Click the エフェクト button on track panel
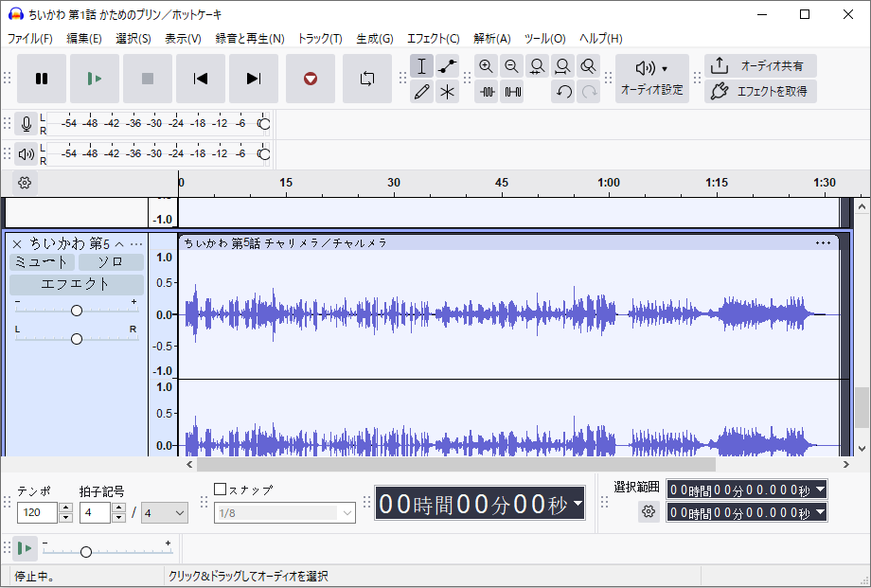This screenshot has width=871, height=588. pyautogui.click(x=76, y=284)
